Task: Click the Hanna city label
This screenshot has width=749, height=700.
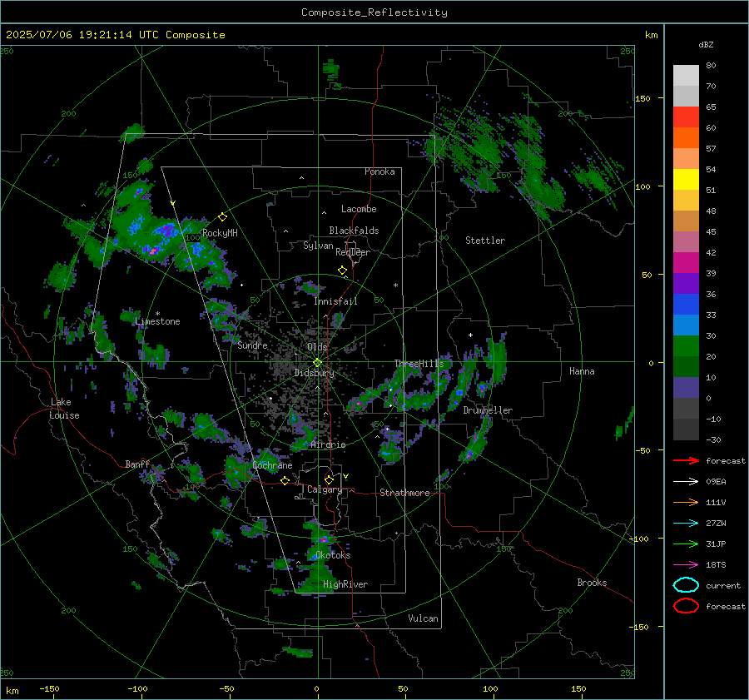Action: [582, 371]
